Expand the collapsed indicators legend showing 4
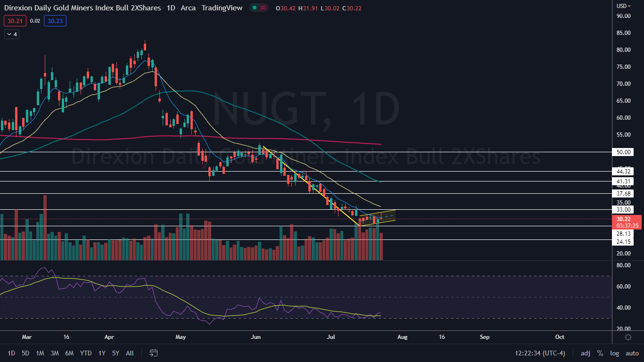The image size is (644, 362). point(12,34)
